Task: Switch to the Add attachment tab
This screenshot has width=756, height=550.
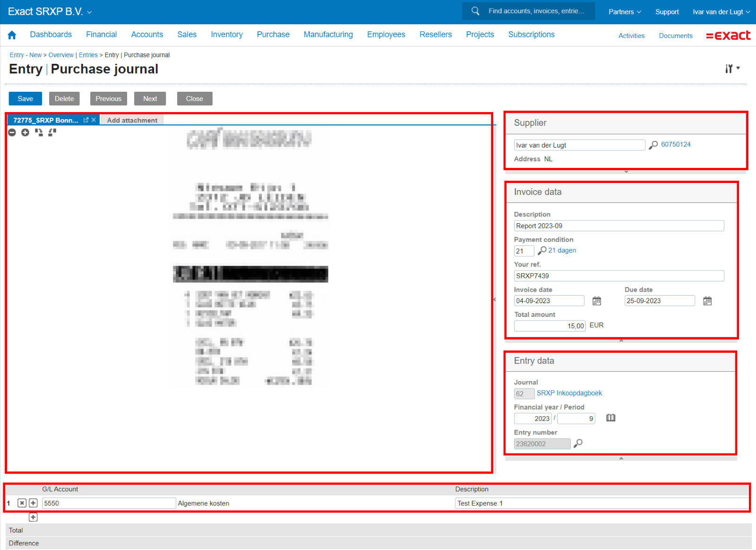Action: point(132,120)
